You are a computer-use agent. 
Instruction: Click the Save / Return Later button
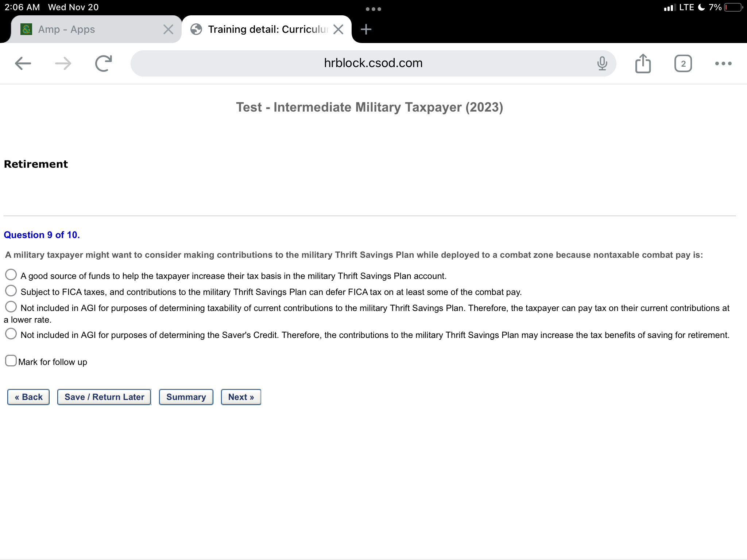pos(104,397)
